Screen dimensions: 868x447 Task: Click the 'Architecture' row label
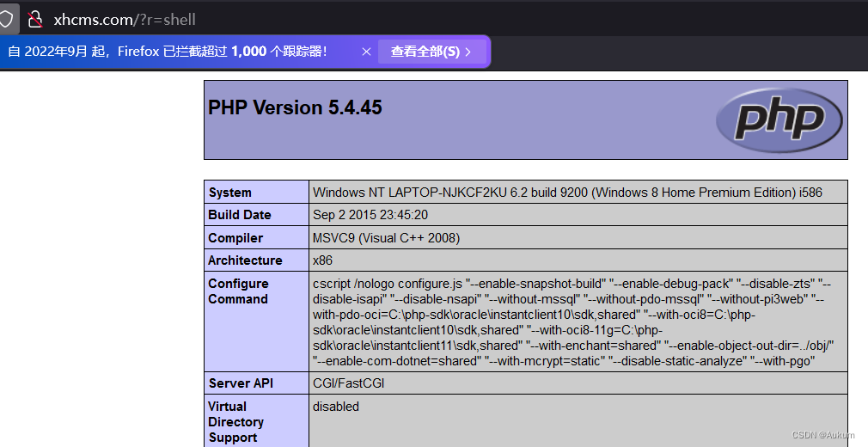(245, 260)
